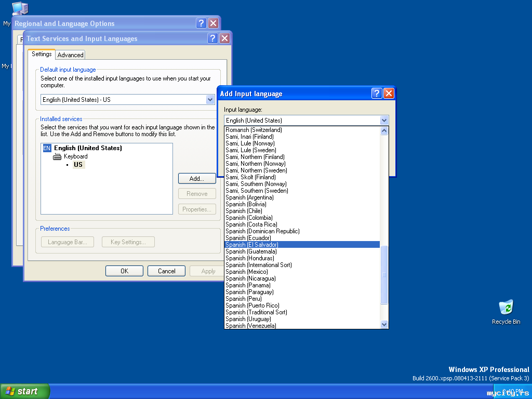Select the US keyboard layout entry

click(78, 165)
